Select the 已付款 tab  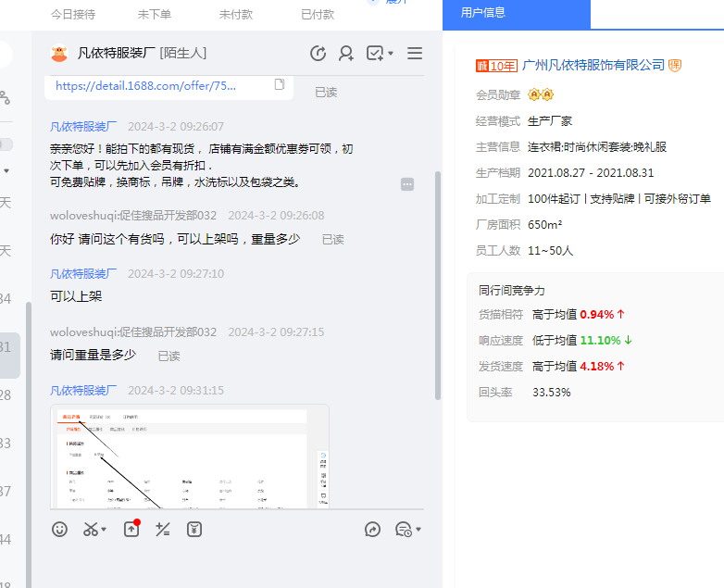tap(318, 15)
